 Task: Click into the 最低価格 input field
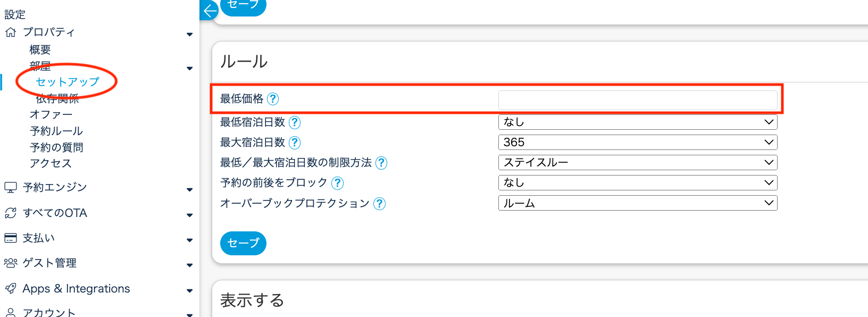point(637,100)
